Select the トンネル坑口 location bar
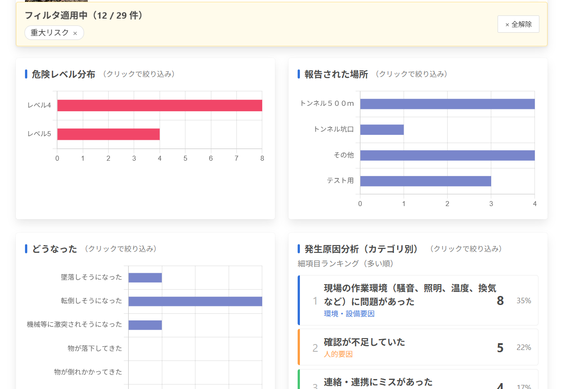Image resolution: width=588 pixels, height=389 pixels. pyautogui.click(x=382, y=129)
